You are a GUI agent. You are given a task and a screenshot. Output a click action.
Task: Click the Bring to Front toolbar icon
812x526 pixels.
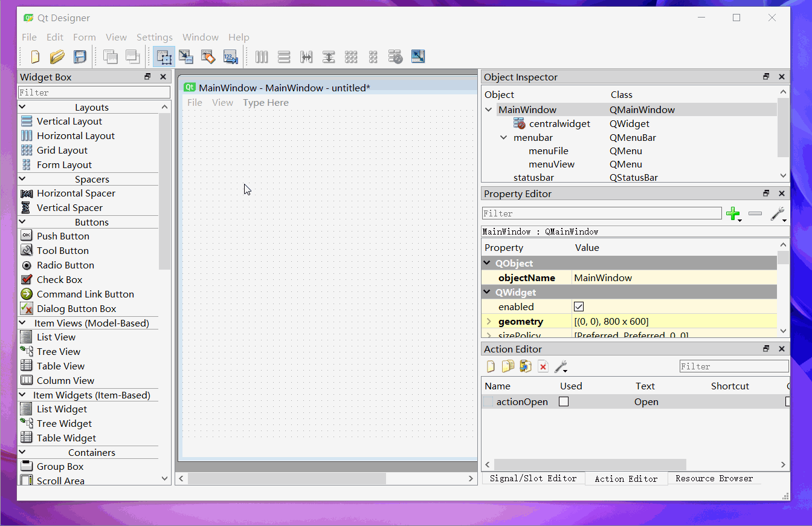click(132, 57)
